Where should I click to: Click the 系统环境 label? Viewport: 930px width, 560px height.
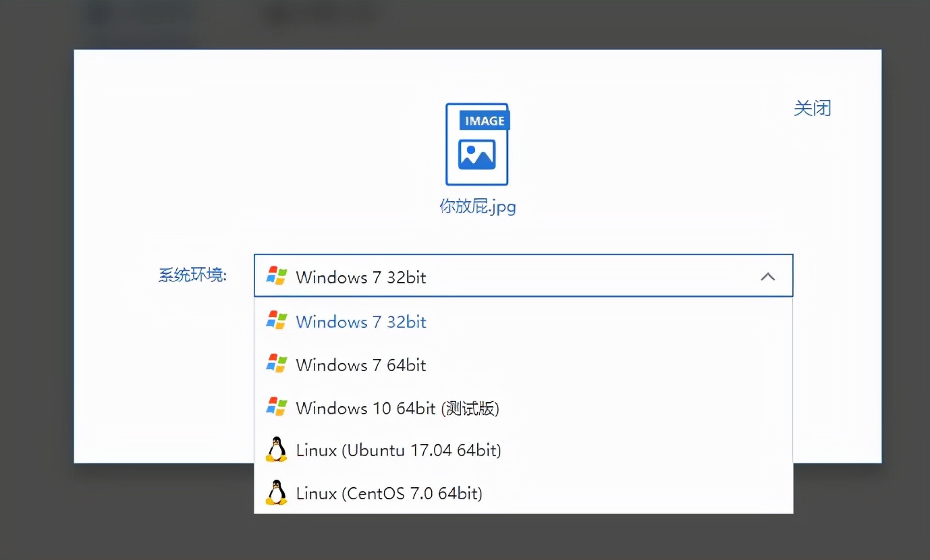(194, 275)
